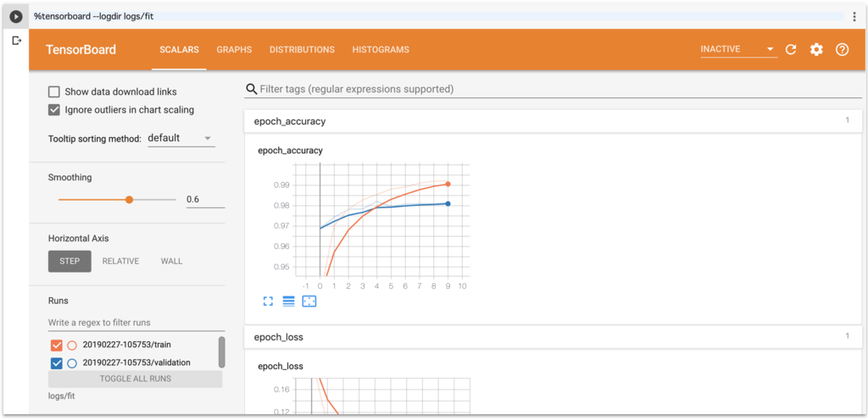Run the notebook cell play button

[16, 17]
